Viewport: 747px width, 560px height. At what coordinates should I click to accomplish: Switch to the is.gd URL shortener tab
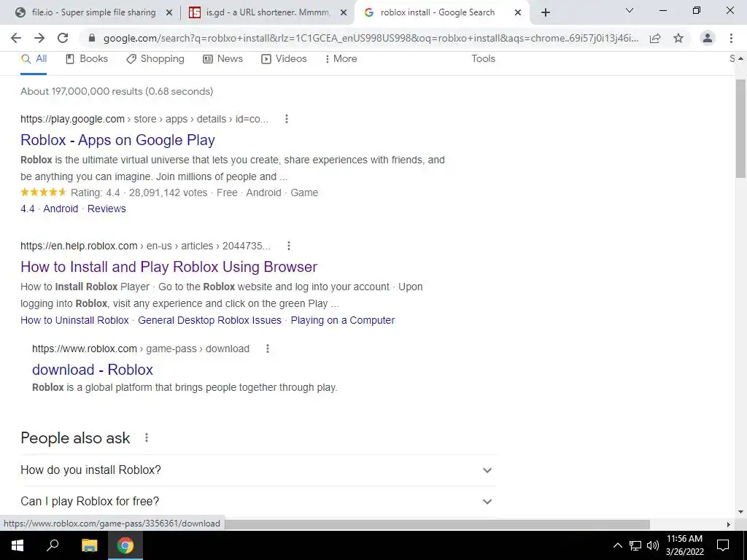(267, 13)
